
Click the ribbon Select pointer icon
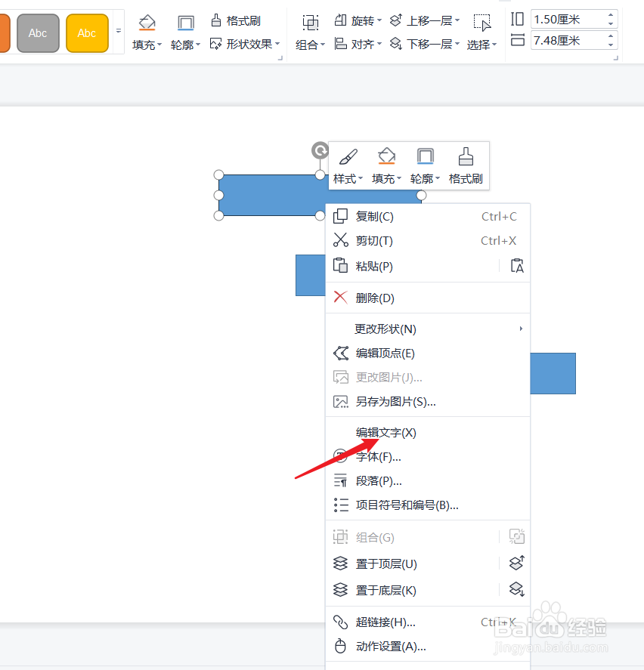tap(482, 23)
